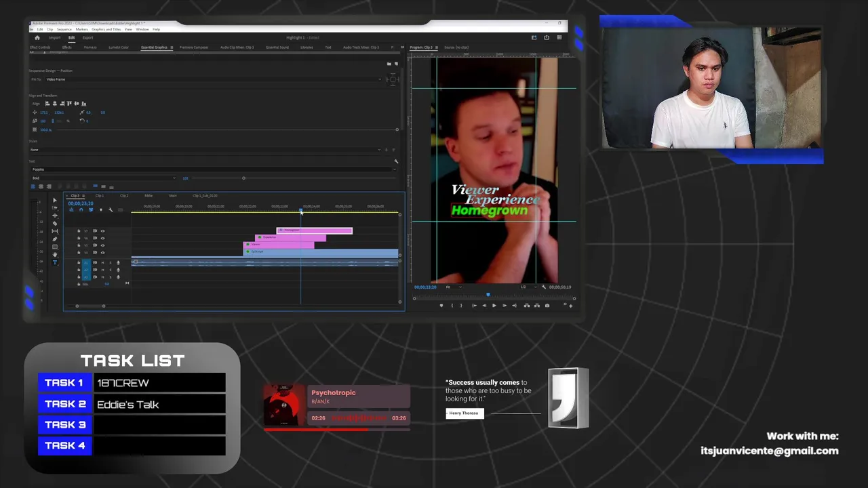Open the Markers menu

82,29
